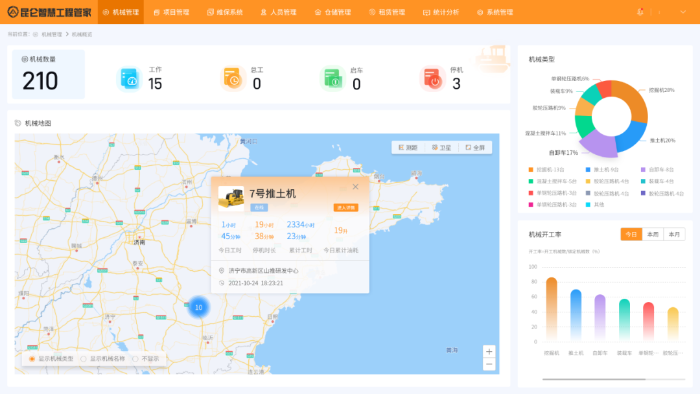Select 不显示 radio option on map
The width and height of the screenshot is (700, 394).
coord(146,359)
